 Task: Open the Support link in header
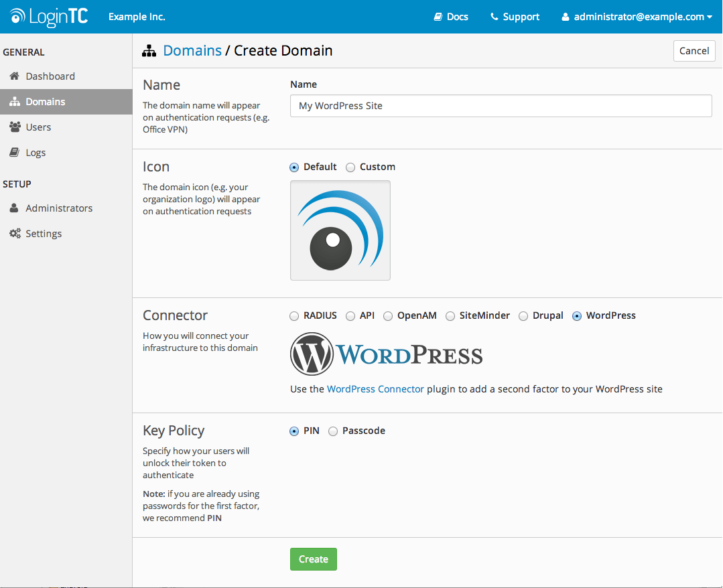515,17
